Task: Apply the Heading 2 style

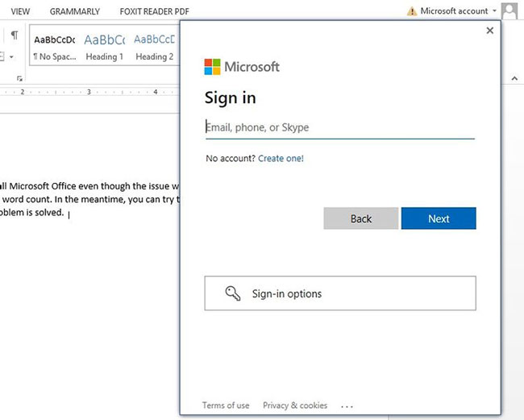Action: click(x=154, y=48)
